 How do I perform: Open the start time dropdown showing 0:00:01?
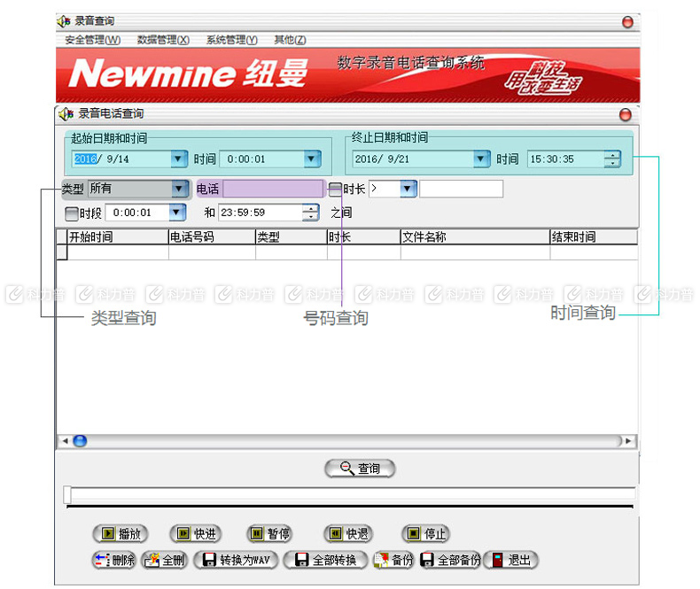pos(312,159)
